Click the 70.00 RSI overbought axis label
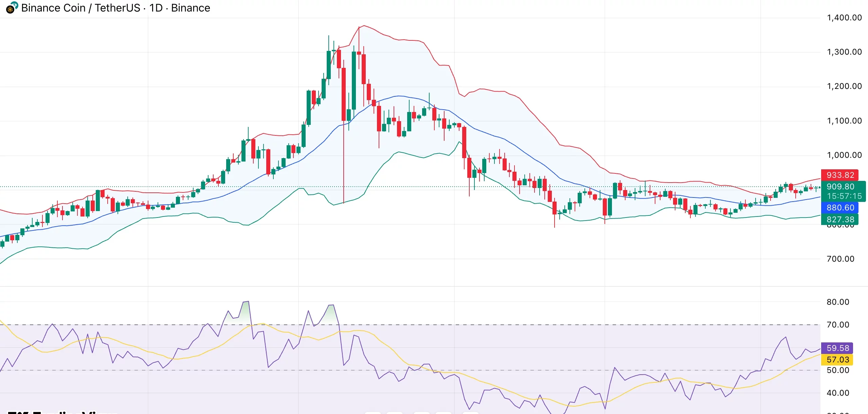This screenshot has height=414, width=868. click(x=838, y=325)
